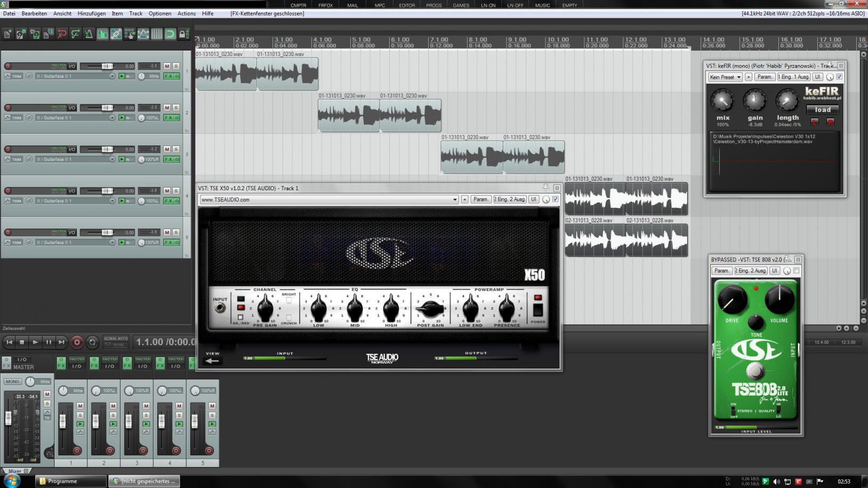Enable bypassed TSE 808 plugin checkbox
Screen dimensions: 868x488
click(797, 271)
